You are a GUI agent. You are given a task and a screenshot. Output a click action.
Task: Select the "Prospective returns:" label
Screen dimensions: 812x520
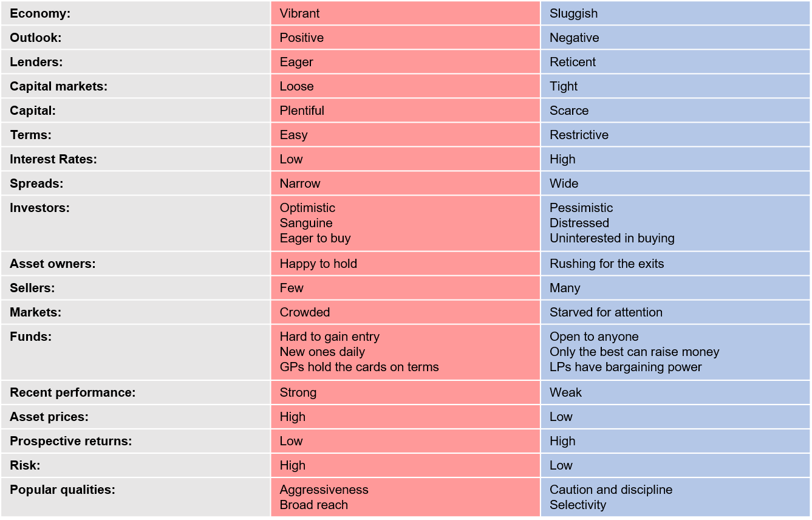pyautogui.click(x=71, y=441)
